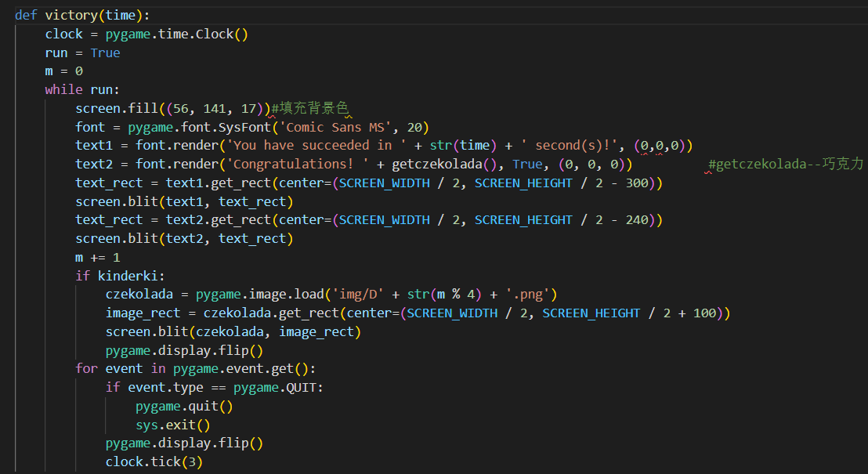Viewport: 868px width, 474px height.
Task: Click the 'def' keyword
Action: (26, 15)
